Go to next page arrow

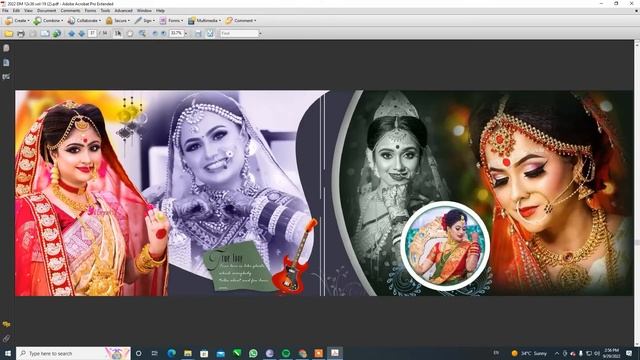81,33
